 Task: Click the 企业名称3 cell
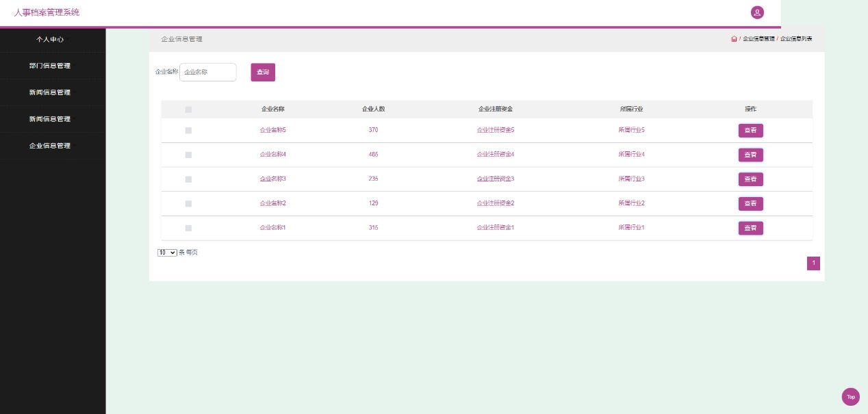272,179
